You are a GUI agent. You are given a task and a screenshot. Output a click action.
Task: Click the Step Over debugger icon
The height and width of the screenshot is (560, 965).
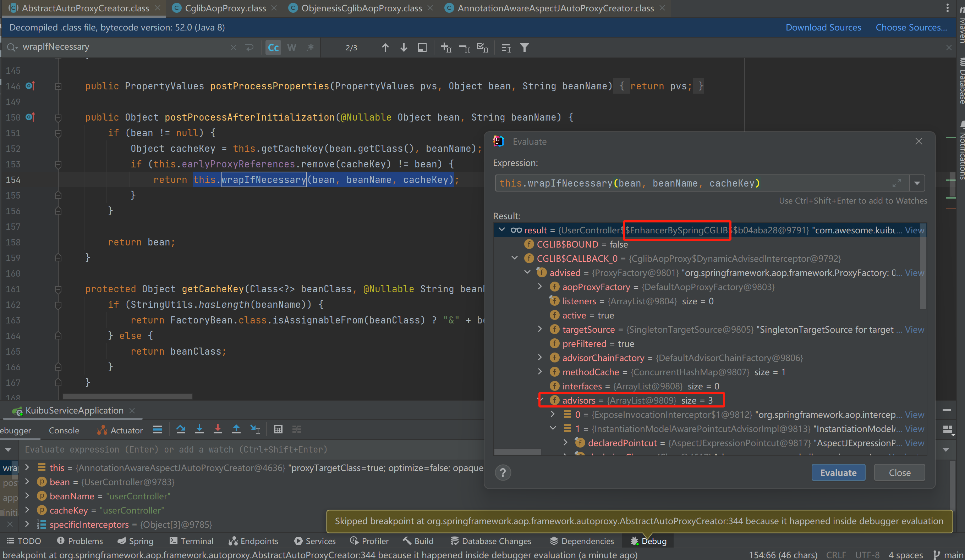[181, 429]
